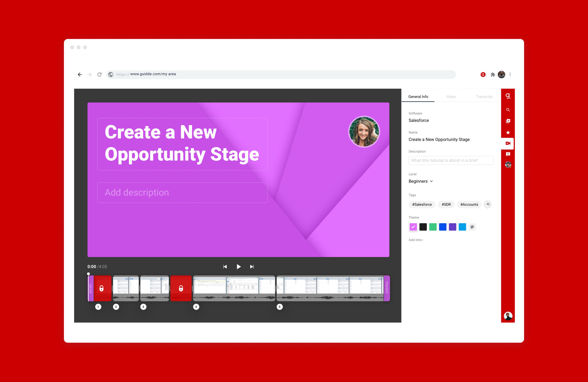Expand the Beginners level dropdown
This screenshot has width=588, height=382.
(x=420, y=181)
